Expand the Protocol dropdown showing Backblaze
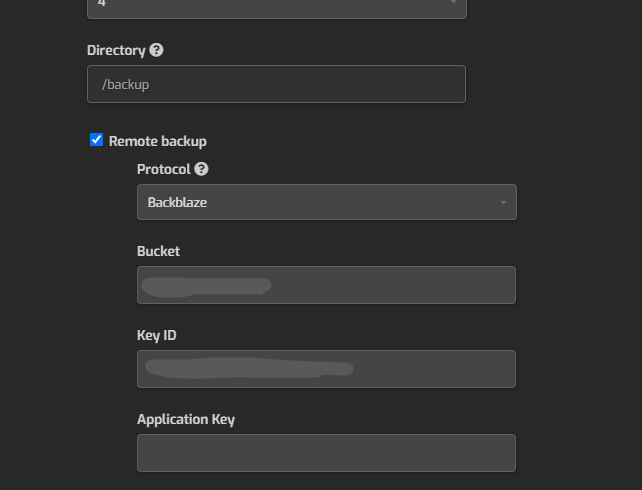Image resolution: width=642 pixels, height=490 pixels. click(327, 202)
